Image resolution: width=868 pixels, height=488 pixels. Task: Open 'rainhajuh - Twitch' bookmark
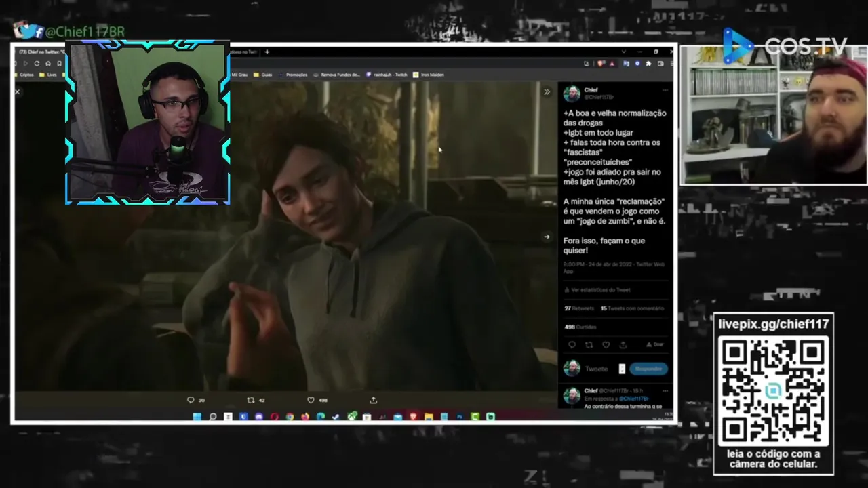point(387,75)
